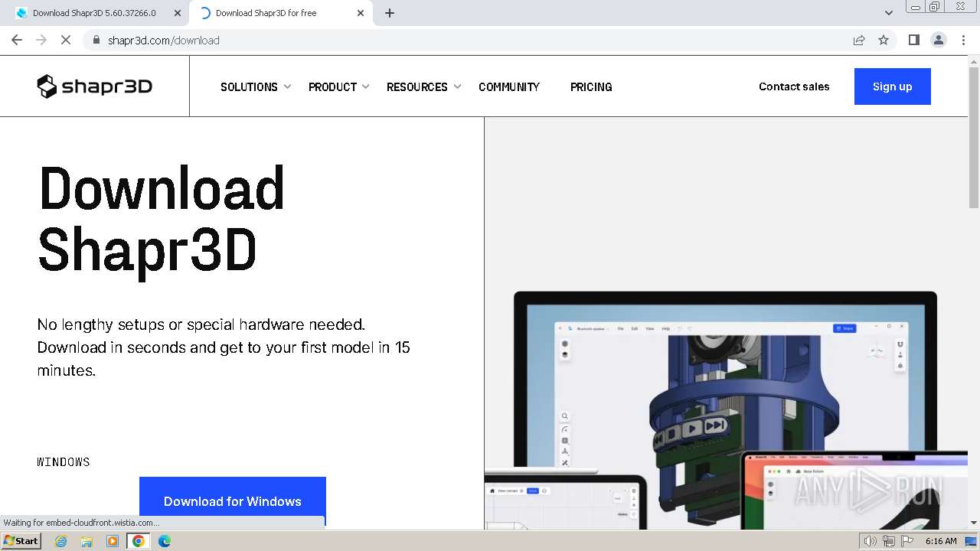Open the Chrome three-dot menu
The image size is (980, 551).
964,40
